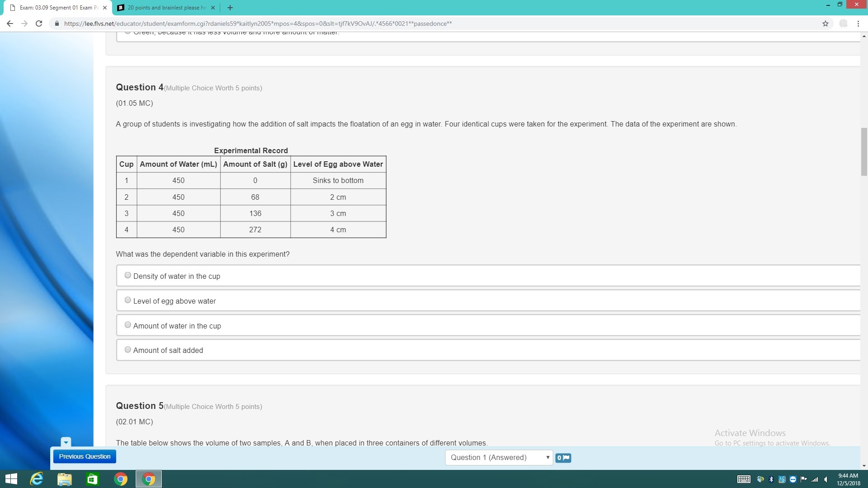Open Chrome's three-dot menu

point(858,23)
